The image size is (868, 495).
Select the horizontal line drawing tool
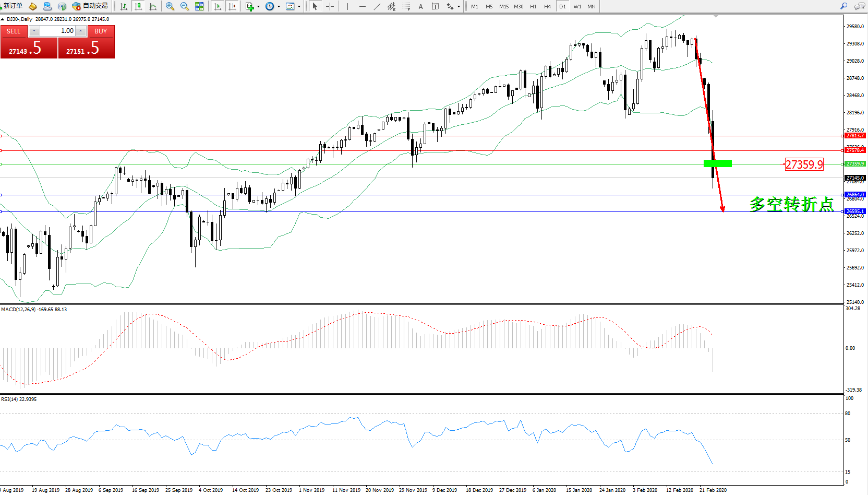pyautogui.click(x=362, y=6)
